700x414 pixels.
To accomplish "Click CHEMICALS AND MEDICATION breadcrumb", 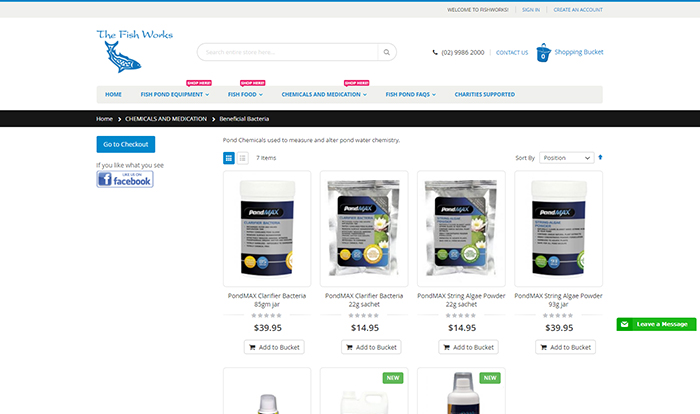I will tap(166, 119).
